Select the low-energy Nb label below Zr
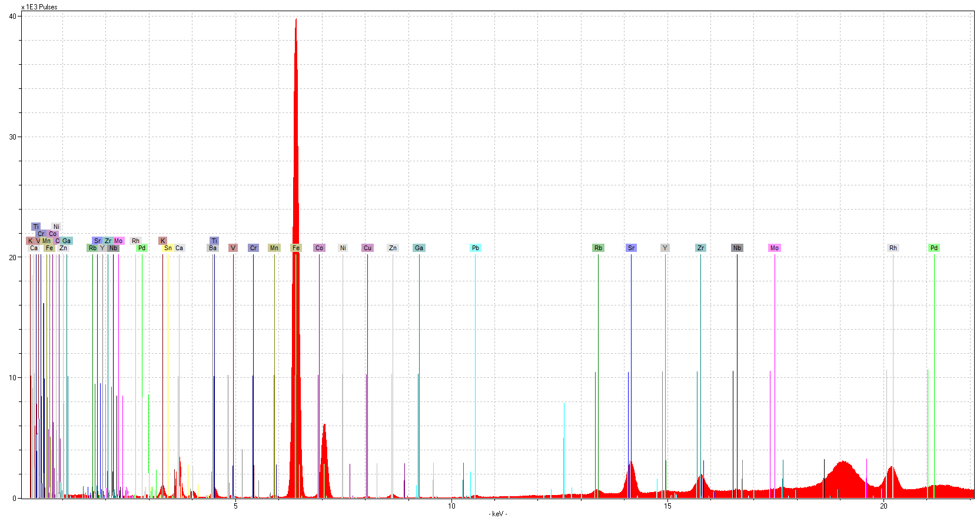Screen dimensions: 980x518 pos(113,248)
